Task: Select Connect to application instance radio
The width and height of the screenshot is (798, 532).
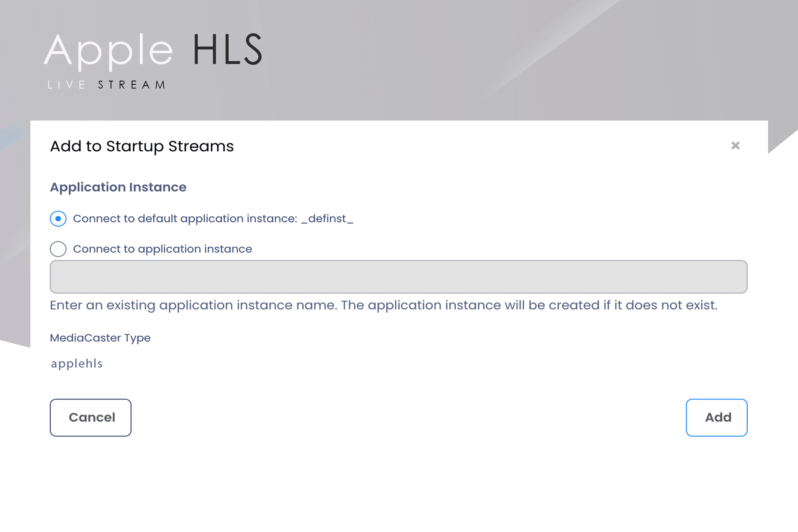Action: (58, 249)
